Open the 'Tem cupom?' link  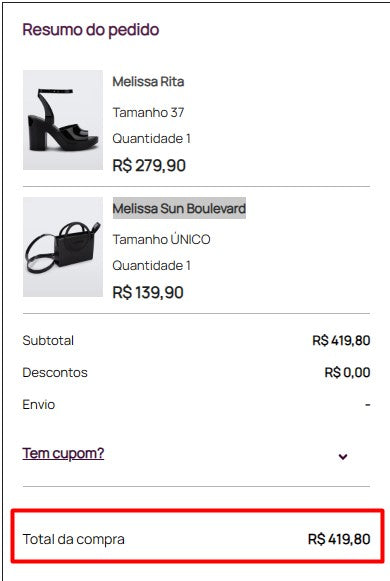[63, 454]
